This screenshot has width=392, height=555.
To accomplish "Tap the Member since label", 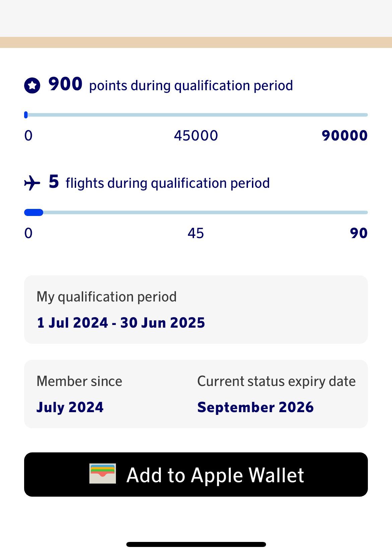I will (79, 381).
